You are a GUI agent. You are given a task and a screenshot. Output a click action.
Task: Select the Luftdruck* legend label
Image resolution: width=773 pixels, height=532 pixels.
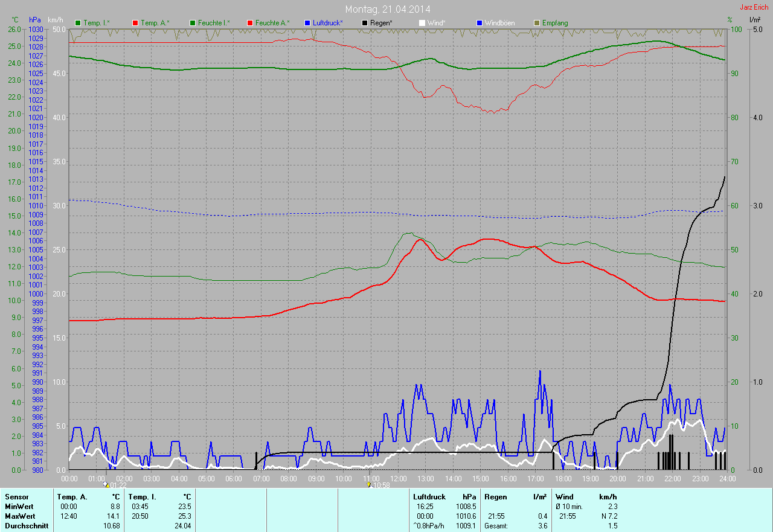[328, 23]
